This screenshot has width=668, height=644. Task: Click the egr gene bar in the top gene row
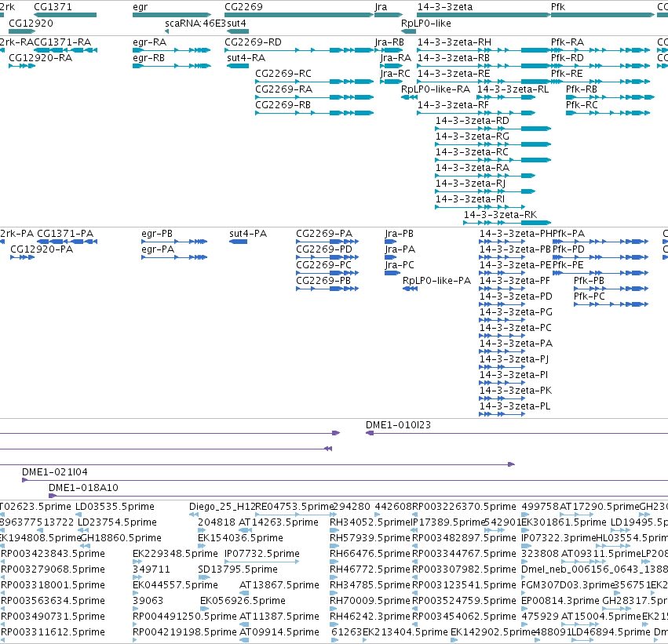[x=172, y=15]
